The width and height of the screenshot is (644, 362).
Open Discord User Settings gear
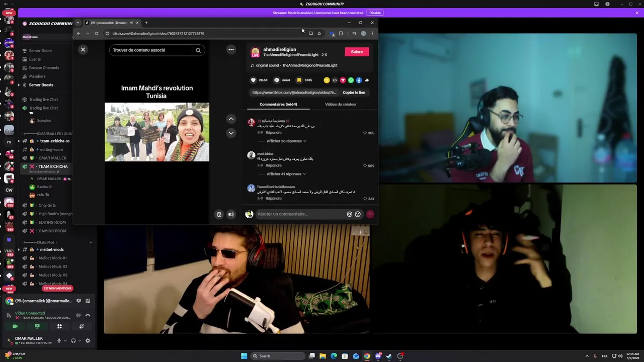[x=88, y=341]
